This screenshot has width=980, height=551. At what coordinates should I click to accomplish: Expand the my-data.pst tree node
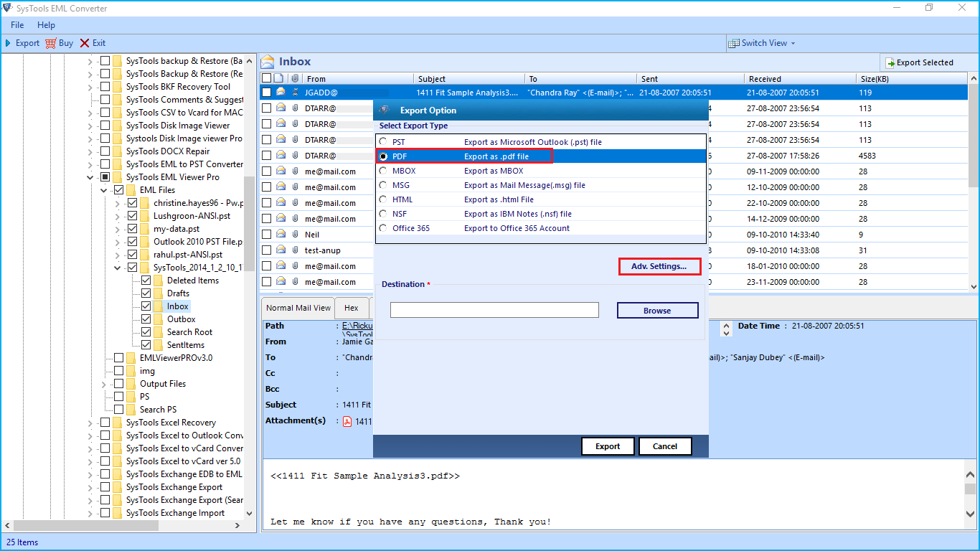click(x=118, y=229)
